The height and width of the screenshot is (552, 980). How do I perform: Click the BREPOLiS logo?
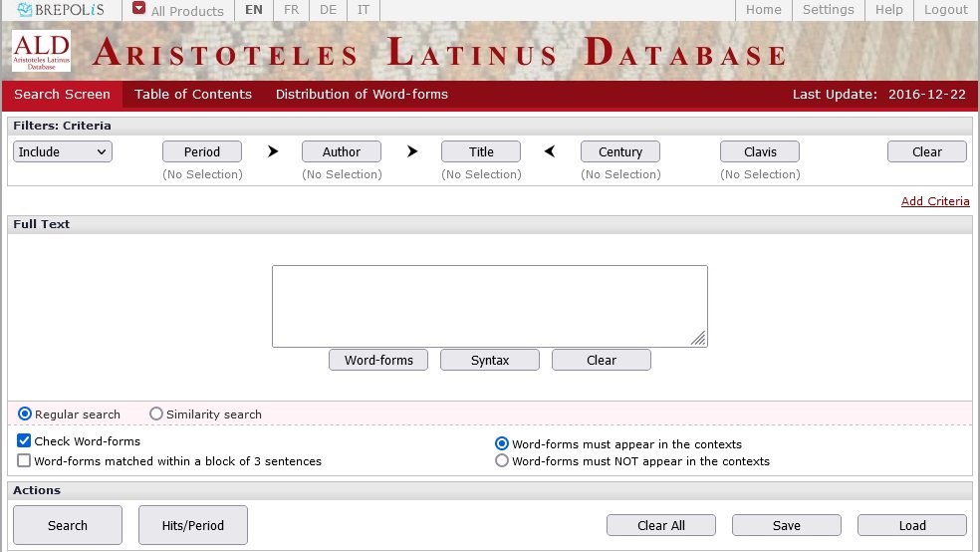pos(61,9)
